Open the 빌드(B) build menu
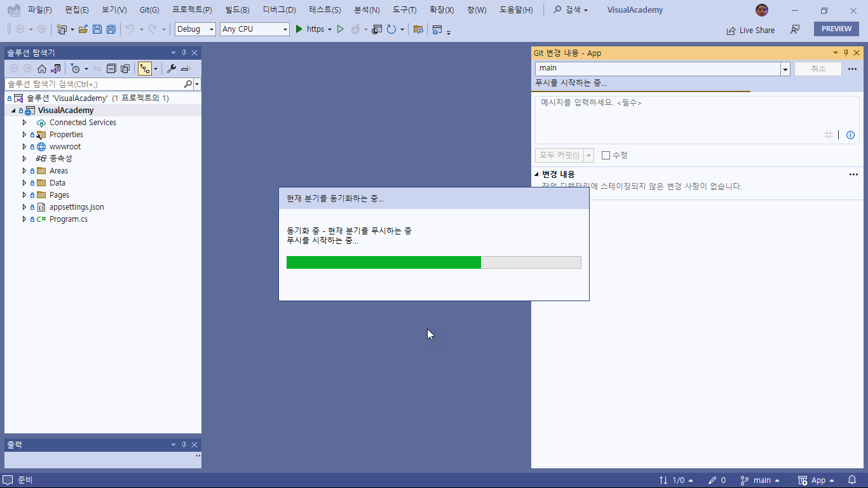This screenshot has height=488, width=868. click(x=237, y=10)
